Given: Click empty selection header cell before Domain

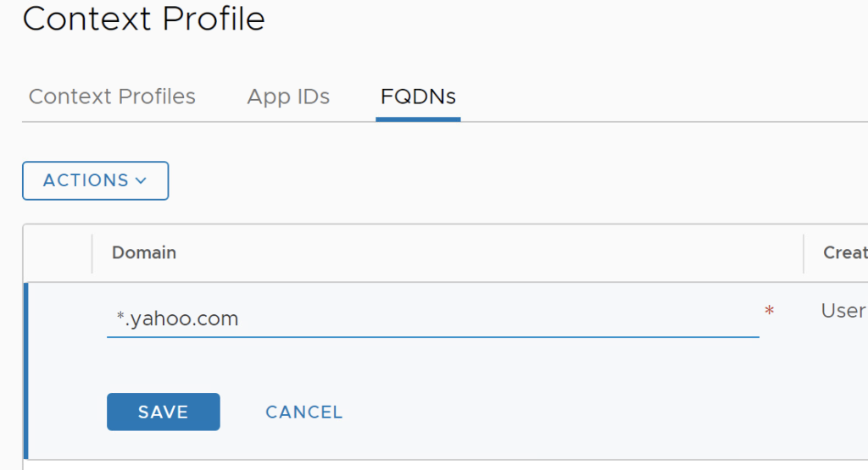Looking at the screenshot, I should [58, 254].
